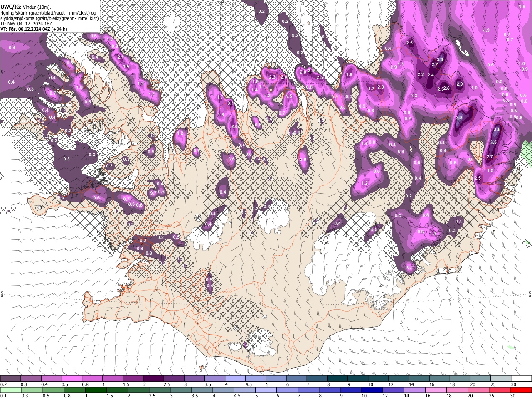Image resolution: width=532 pixels, height=399 pixels.
Task: Pick the snow scale swatch labeled 16
Action: [439, 379]
